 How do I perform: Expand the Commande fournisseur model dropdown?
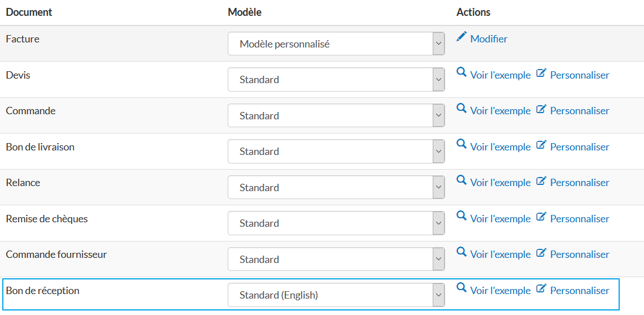tap(336, 259)
